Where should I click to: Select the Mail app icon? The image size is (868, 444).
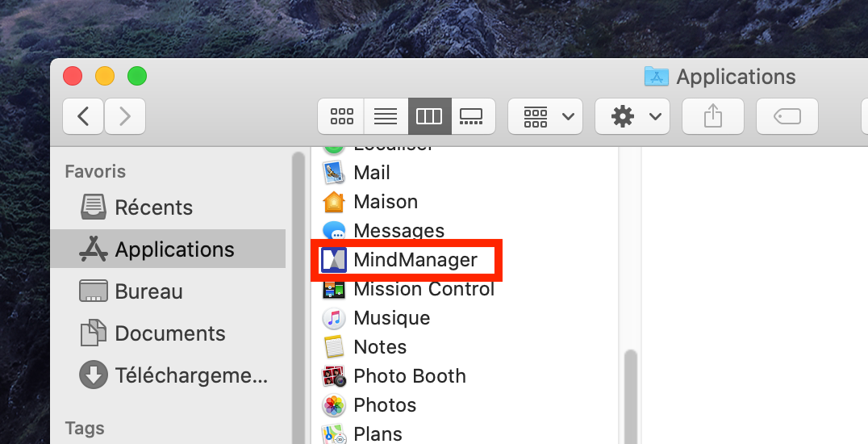point(334,173)
